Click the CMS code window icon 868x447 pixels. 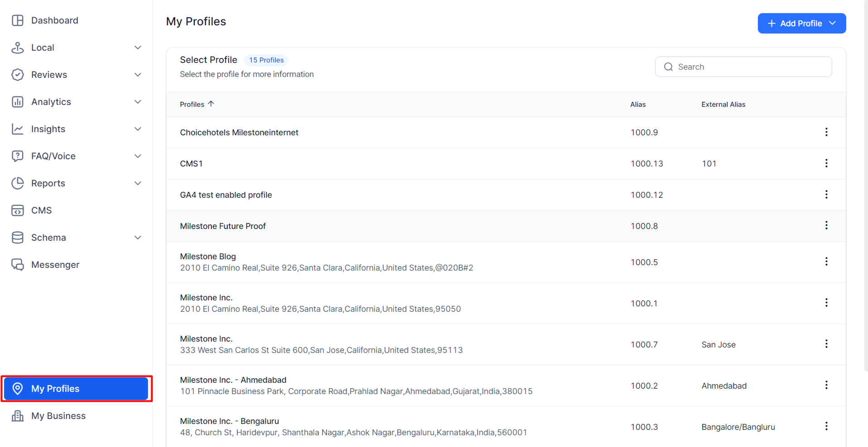coord(18,210)
